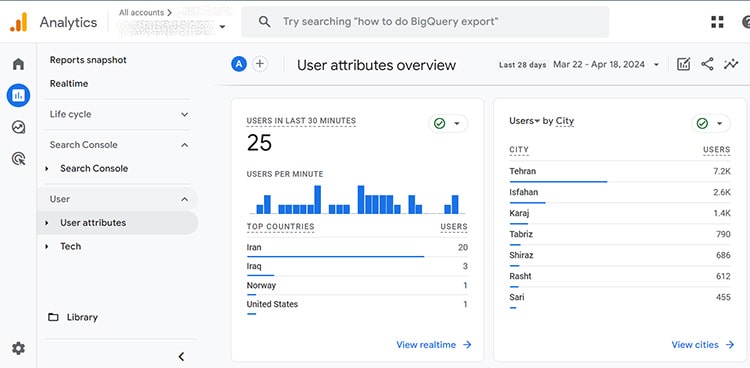The image size is (750, 368).
Task: Click the Karaj city row
Action: coord(620,214)
